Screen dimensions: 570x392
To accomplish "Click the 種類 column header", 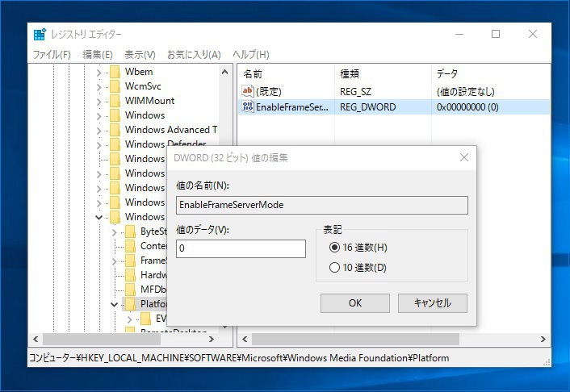I will point(383,74).
